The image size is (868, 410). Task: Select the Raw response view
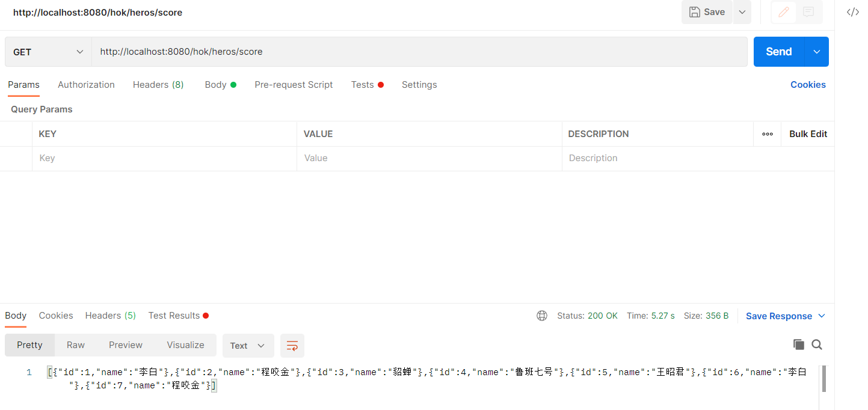76,345
